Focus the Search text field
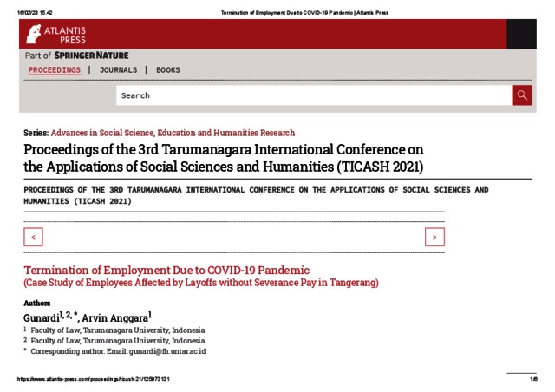Screen dimensions: 555x392 point(312,95)
